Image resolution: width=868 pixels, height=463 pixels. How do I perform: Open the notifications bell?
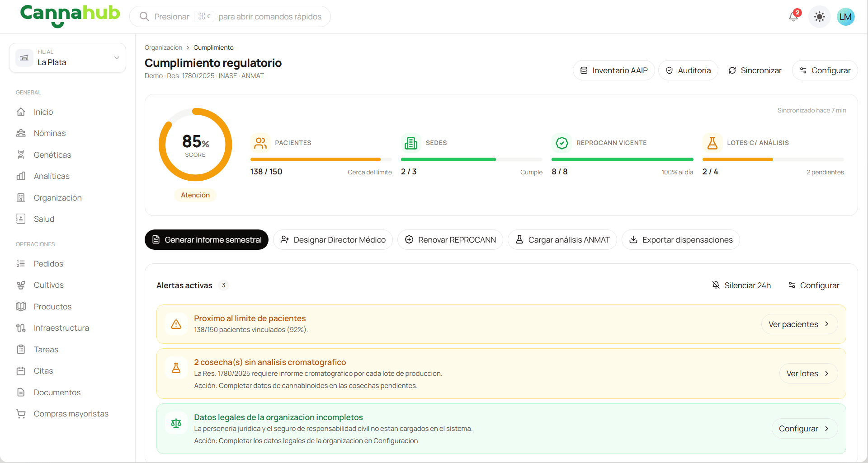click(x=794, y=17)
